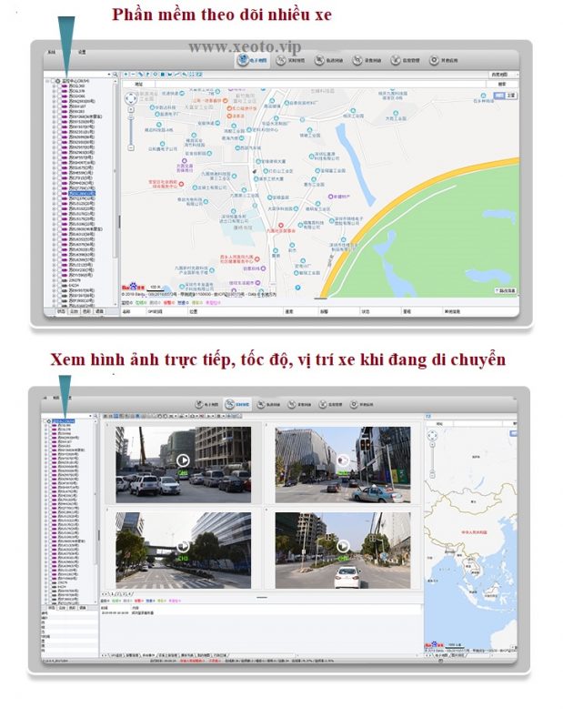Switch to the fourth tab below upper tree
Image resolution: width=563 pixels, height=728 pixels.
coord(99,311)
